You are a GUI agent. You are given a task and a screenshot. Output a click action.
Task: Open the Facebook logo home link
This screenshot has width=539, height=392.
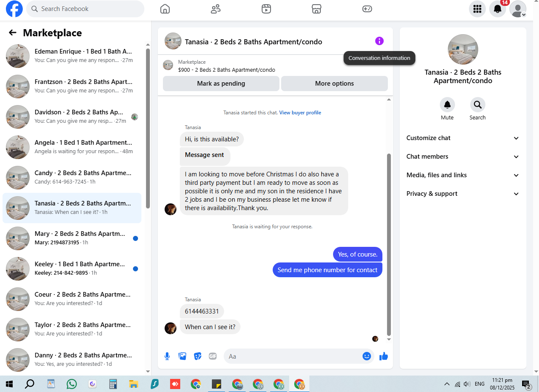(14, 9)
